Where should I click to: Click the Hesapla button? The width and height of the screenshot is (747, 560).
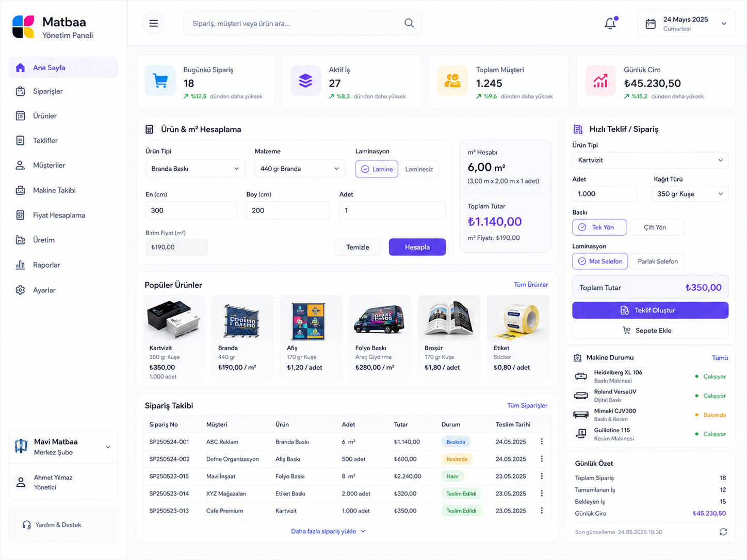(x=417, y=247)
